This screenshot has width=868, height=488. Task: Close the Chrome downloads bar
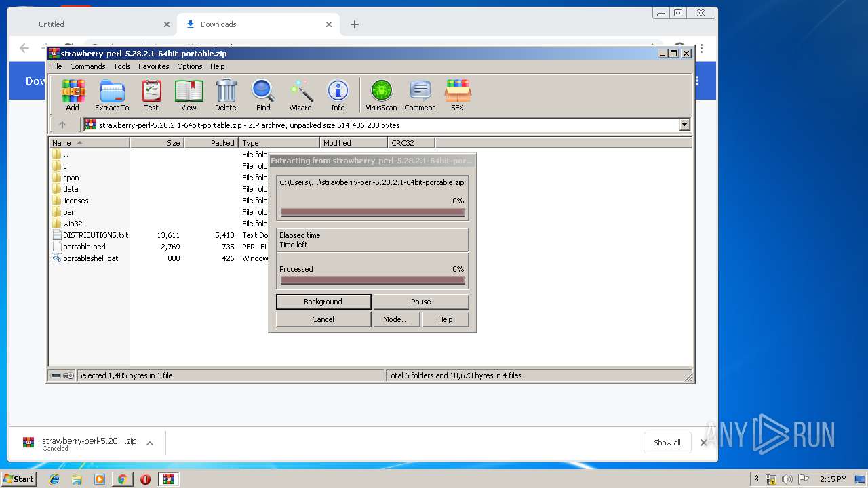point(704,443)
